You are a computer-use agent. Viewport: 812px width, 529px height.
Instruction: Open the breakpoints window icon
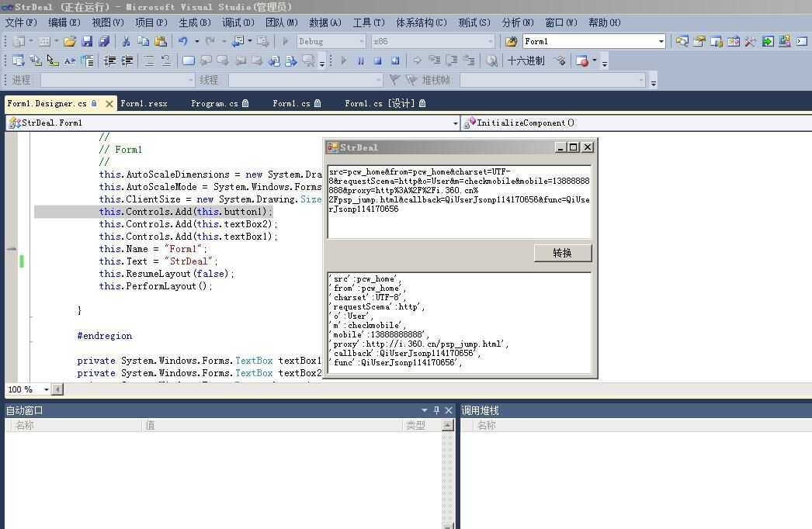pos(582,61)
